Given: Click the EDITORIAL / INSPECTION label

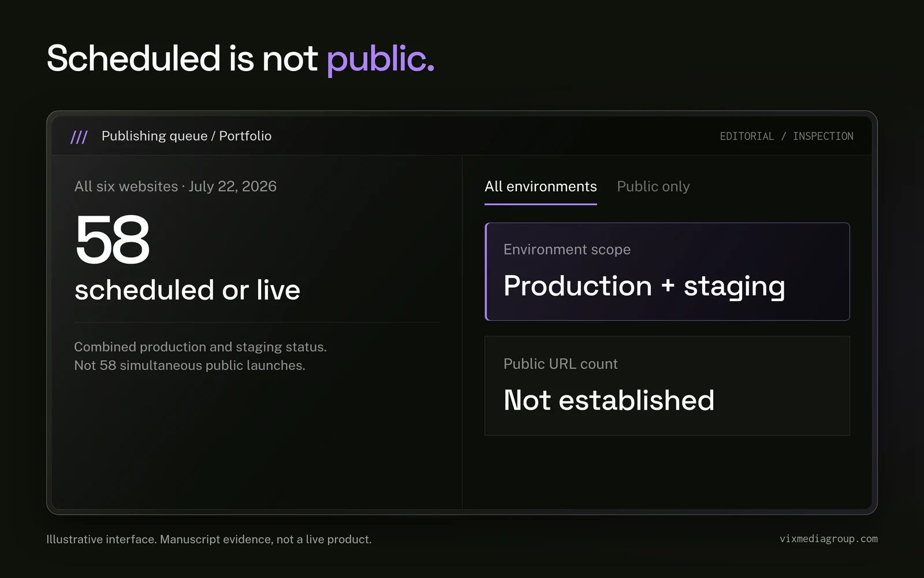Looking at the screenshot, I should coord(787,136).
